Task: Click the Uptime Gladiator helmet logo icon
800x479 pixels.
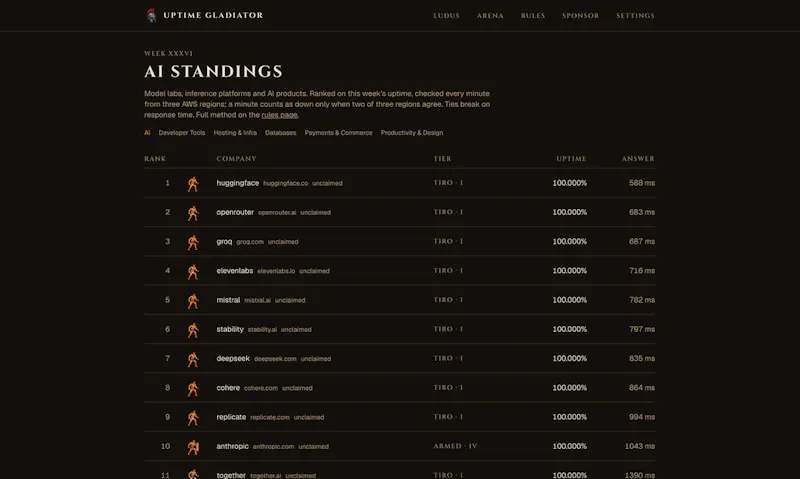Action: (x=151, y=15)
